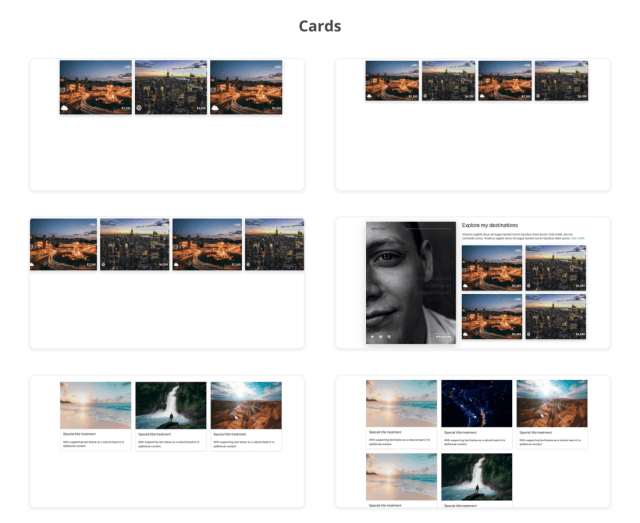Click the Cards page heading
Image resolution: width=640 pixels, height=523 pixels.
click(320, 26)
